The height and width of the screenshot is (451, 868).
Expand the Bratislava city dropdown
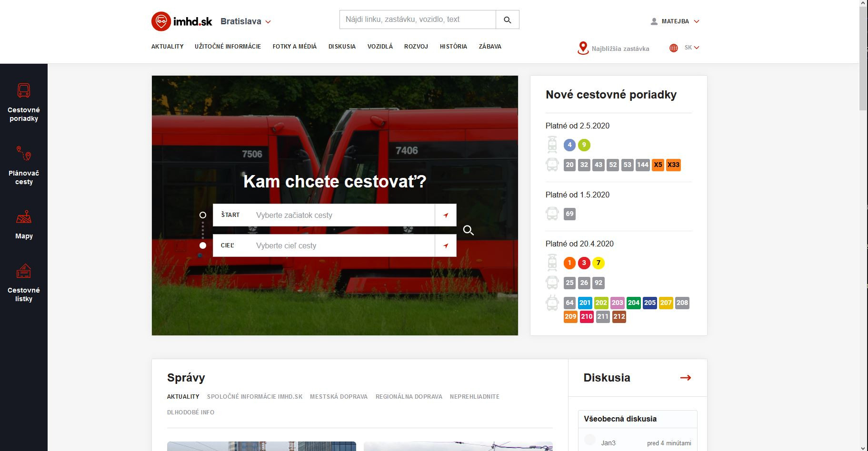point(246,21)
